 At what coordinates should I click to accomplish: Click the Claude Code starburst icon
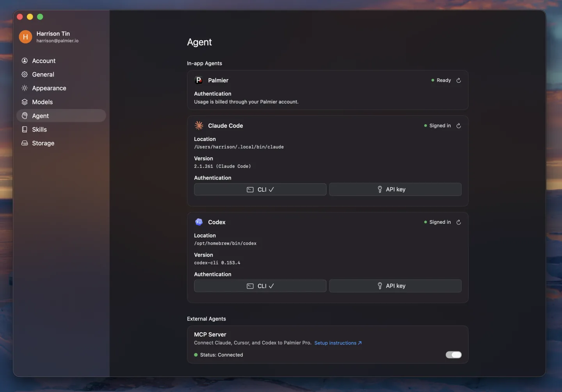(199, 125)
